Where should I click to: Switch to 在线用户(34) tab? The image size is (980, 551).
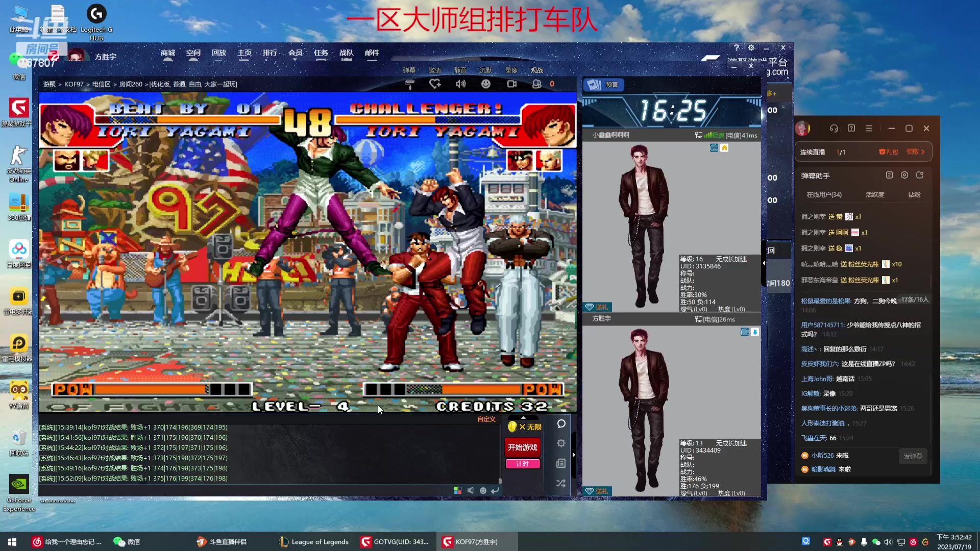tap(824, 195)
